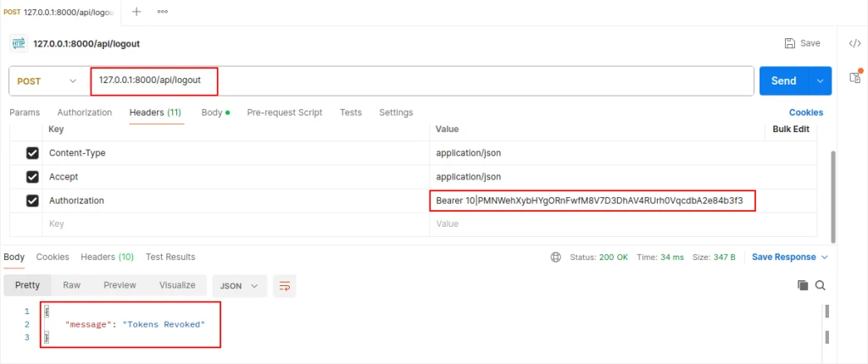The image size is (868, 364).
Task: Copy response using the copy icon
Action: coord(803,286)
